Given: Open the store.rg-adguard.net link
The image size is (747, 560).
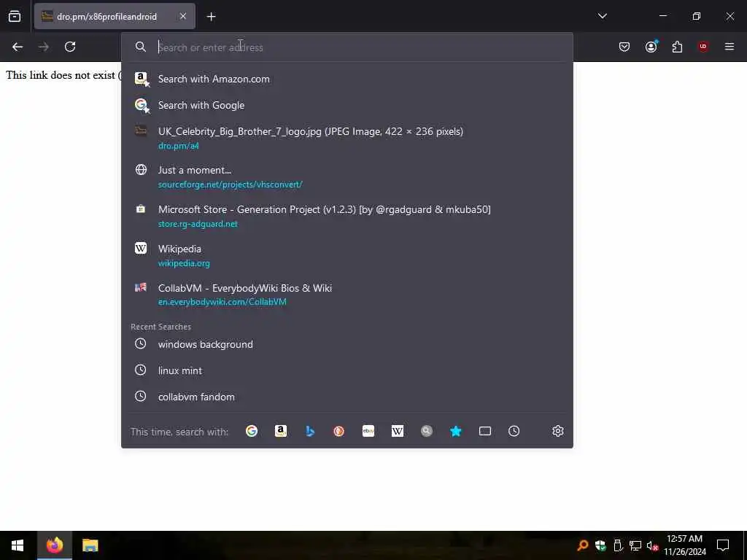Looking at the screenshot, I should (x=198, y=224).
